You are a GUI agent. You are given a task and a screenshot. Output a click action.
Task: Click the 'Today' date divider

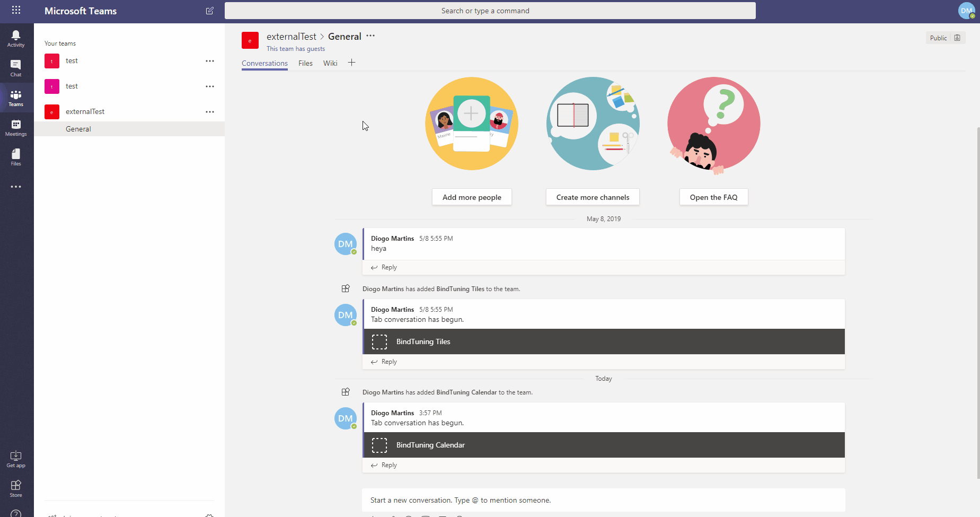click(604, 379)
